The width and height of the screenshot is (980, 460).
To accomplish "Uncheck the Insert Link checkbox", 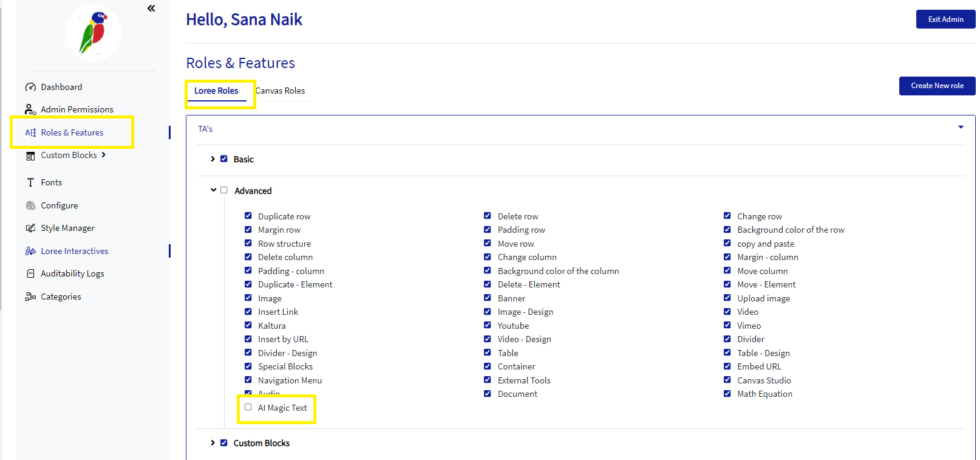I will pos(248,312).
